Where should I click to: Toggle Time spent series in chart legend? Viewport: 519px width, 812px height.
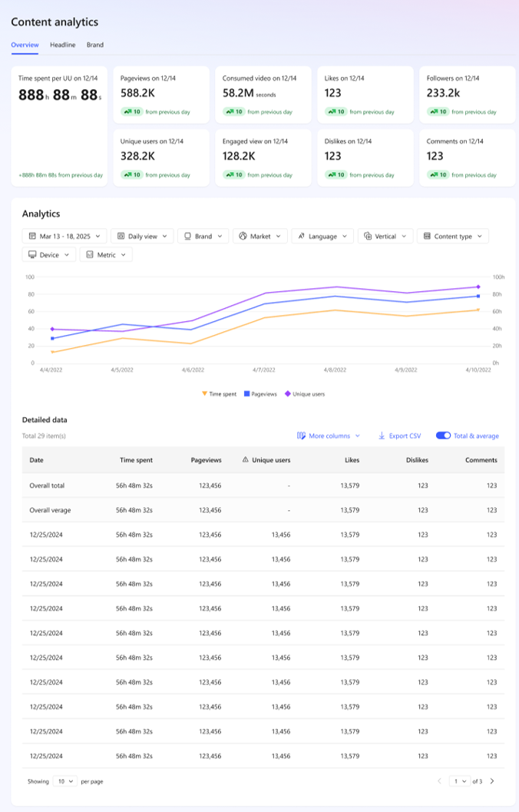pos(219,393)
